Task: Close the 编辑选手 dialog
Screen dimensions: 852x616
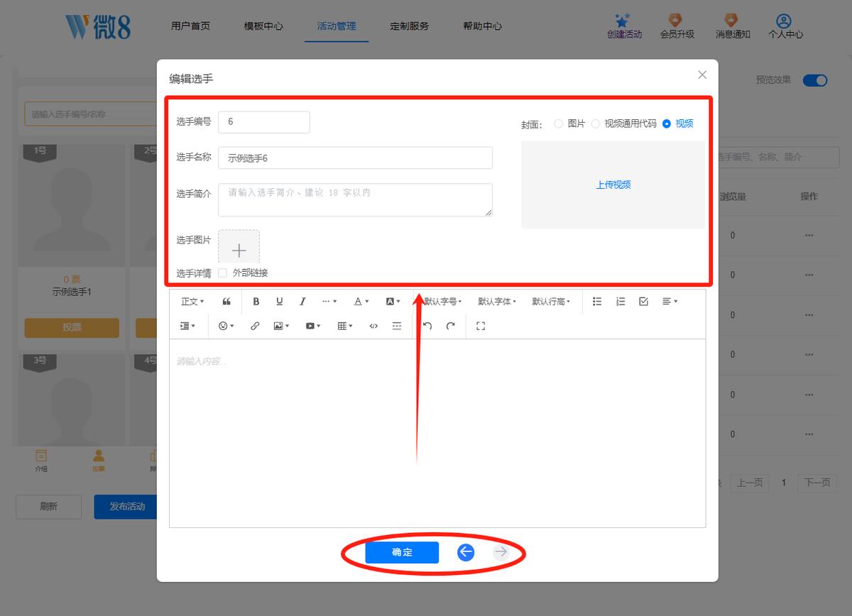Action: tap(702, 75)
